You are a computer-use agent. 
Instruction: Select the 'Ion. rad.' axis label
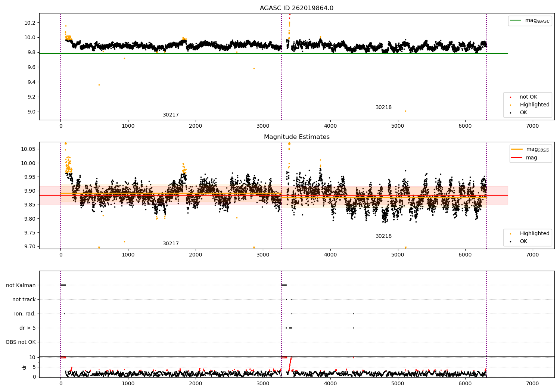25,314
